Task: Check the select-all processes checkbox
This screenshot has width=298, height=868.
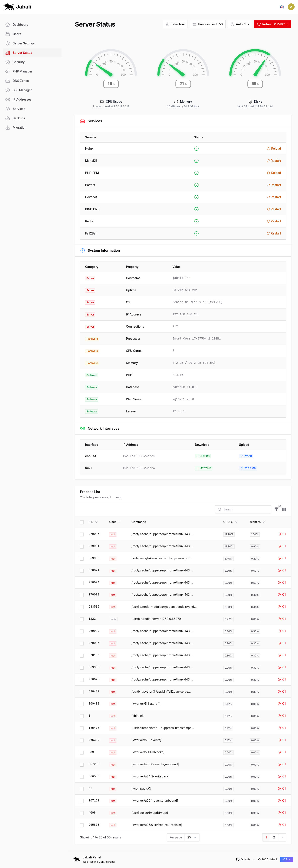Action: coord(82,522)
